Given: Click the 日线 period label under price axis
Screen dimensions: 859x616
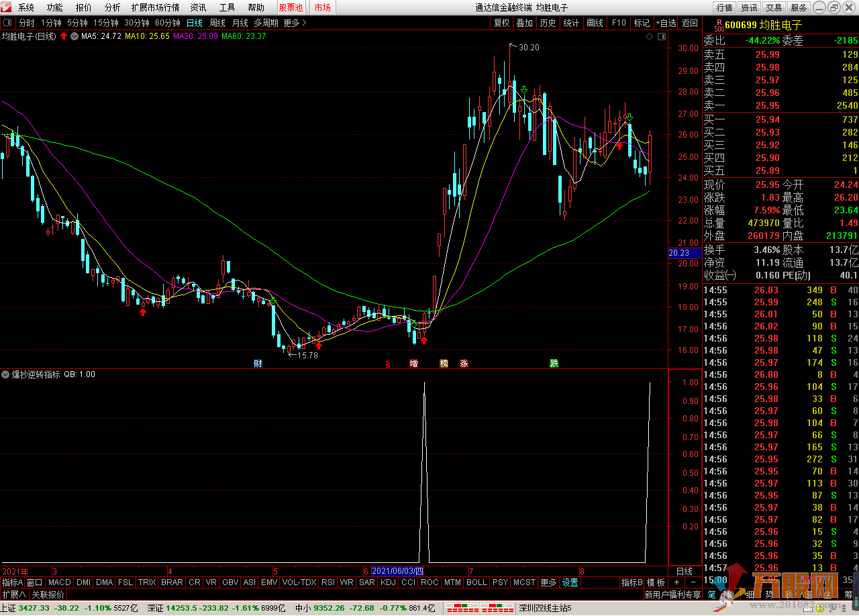Looking at the screenshot, I should (685, 571).
